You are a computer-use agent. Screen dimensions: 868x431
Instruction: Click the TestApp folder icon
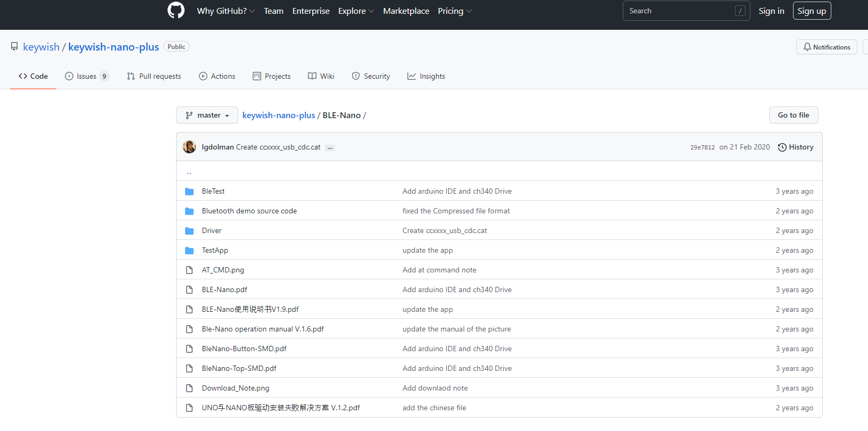click(x=189, y=250)
